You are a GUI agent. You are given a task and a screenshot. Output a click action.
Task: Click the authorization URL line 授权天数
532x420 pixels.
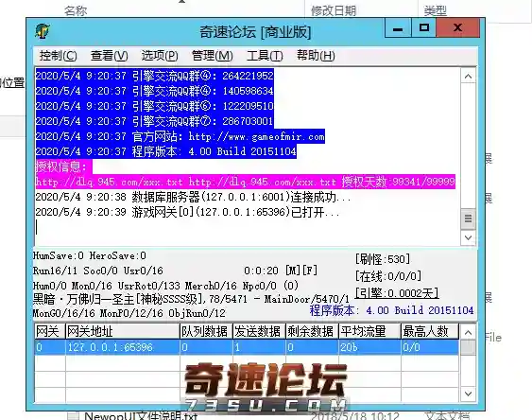point(245,182)
